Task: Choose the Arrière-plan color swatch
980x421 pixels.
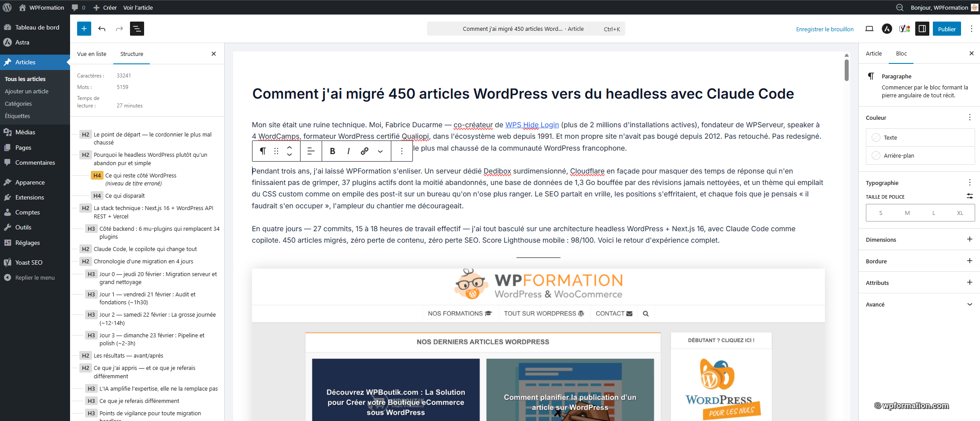Action: [920, 155]
